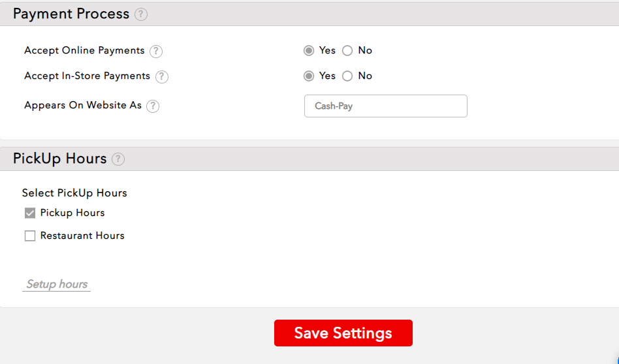Click the PickUp Hours section header title
This screenshot has height=364, width=619.
click(x=59, y=159)
